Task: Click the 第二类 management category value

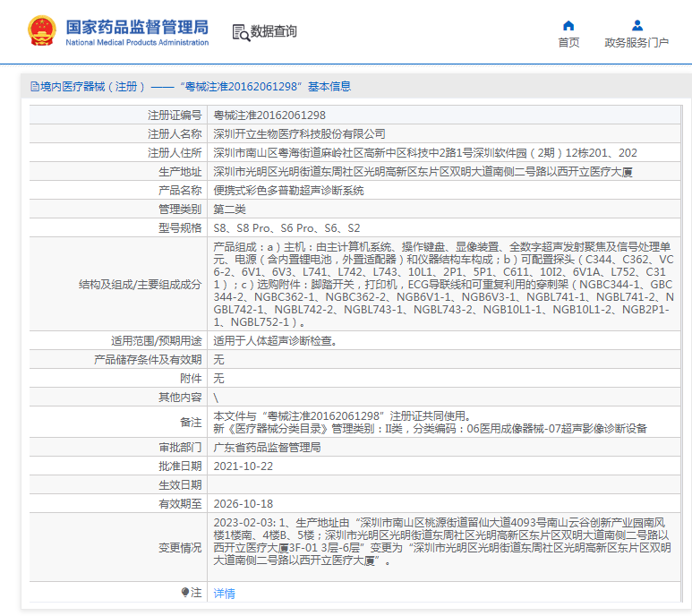Action: [x=230, y=210]
